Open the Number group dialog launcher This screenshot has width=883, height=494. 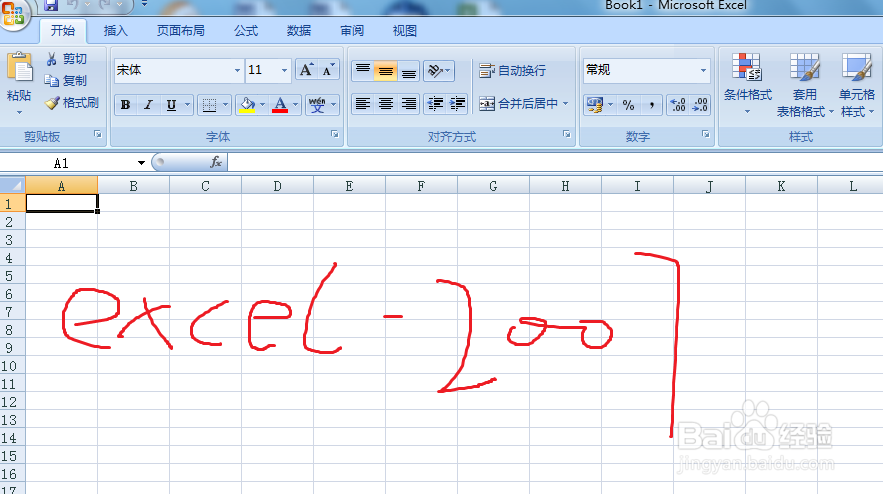(705, 135)
